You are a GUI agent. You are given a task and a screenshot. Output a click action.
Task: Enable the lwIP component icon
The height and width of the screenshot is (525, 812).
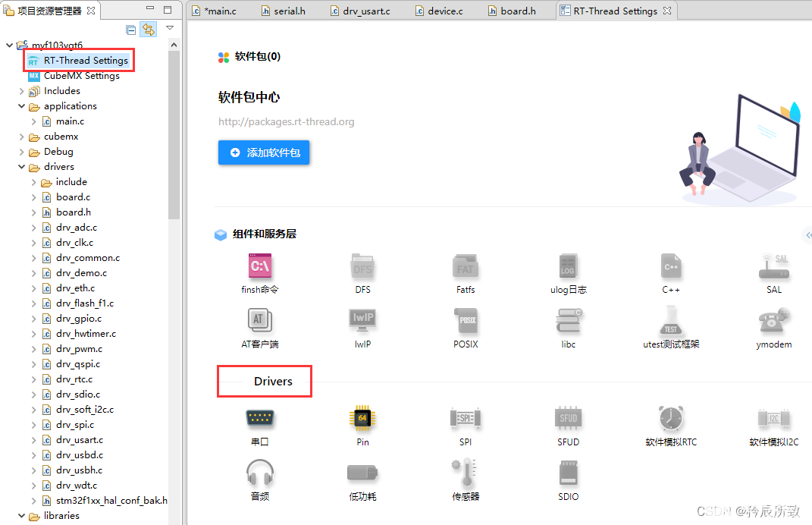pos(362,320)
